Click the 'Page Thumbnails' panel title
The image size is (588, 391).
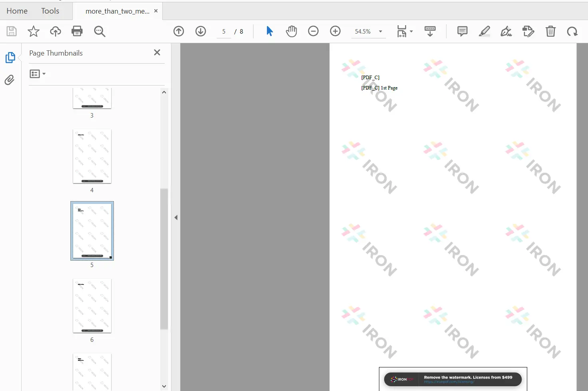click(x=56, y=53)
